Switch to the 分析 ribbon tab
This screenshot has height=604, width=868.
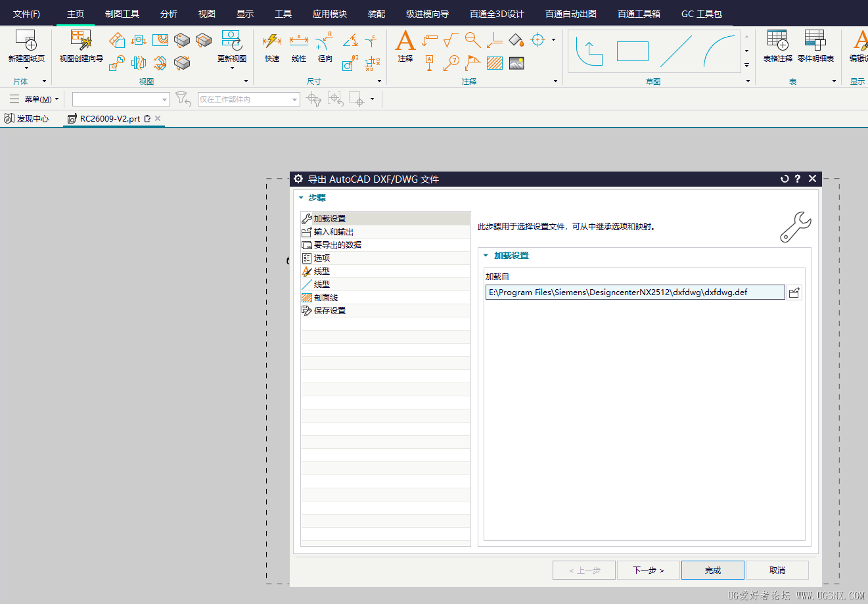[x=169, y=14]
